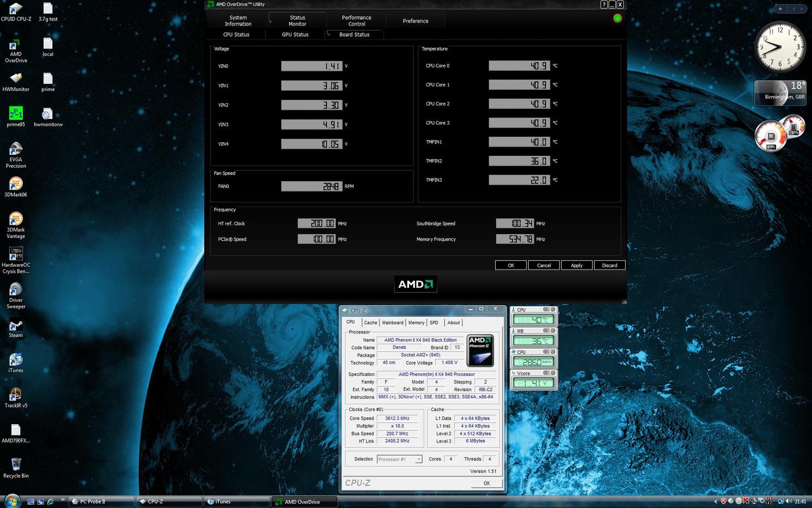Image resolution: width=812 pixels, height=508 pixels.
Task: Click the CPU-Z taskbar button
Action: pos(169,502)
